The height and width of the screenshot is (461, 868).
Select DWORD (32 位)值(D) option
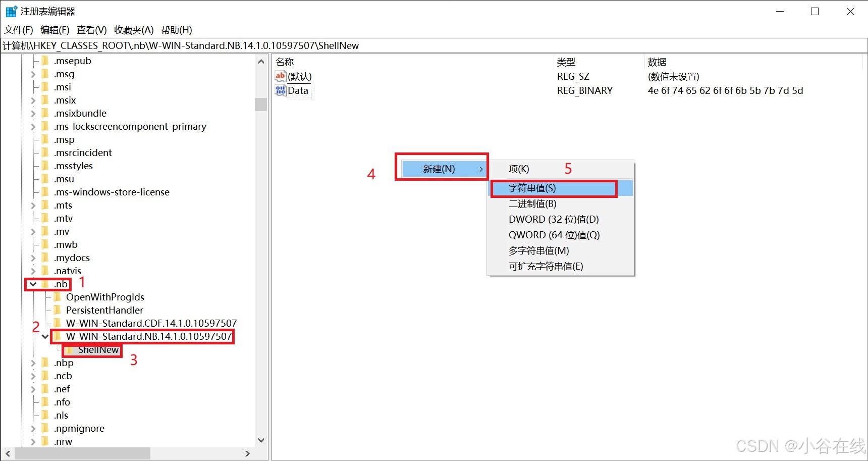coord(560,219)
